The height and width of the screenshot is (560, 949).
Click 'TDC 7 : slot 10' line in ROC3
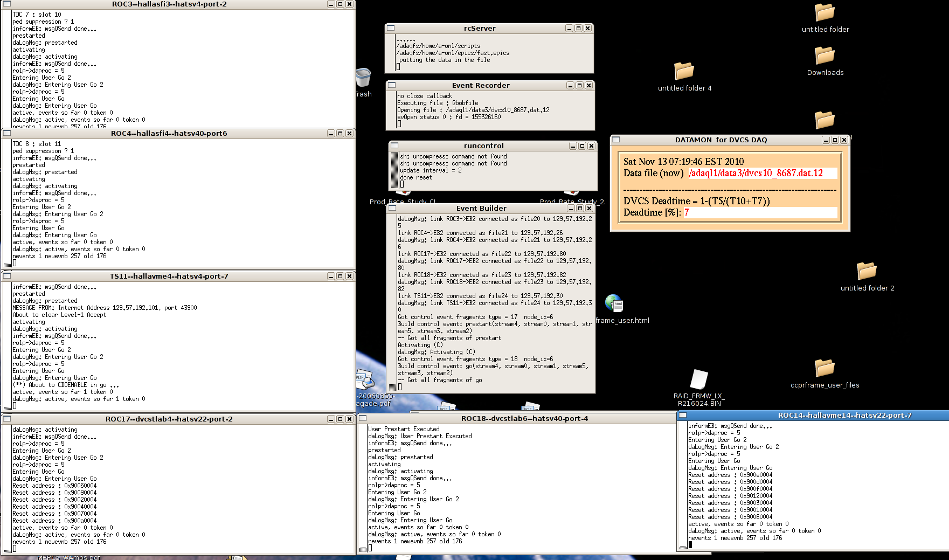pyautogui.click(x=37, y=15)
